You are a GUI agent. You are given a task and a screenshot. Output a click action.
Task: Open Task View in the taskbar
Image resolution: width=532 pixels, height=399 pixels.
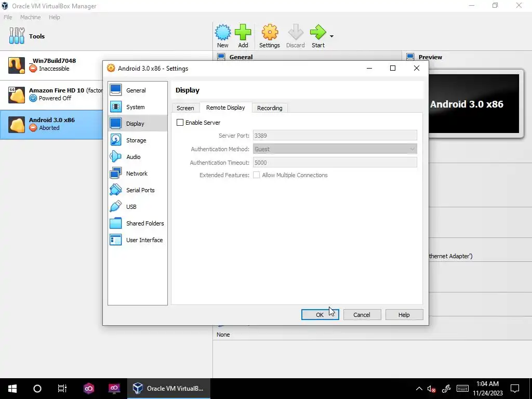tap(62, 389)
